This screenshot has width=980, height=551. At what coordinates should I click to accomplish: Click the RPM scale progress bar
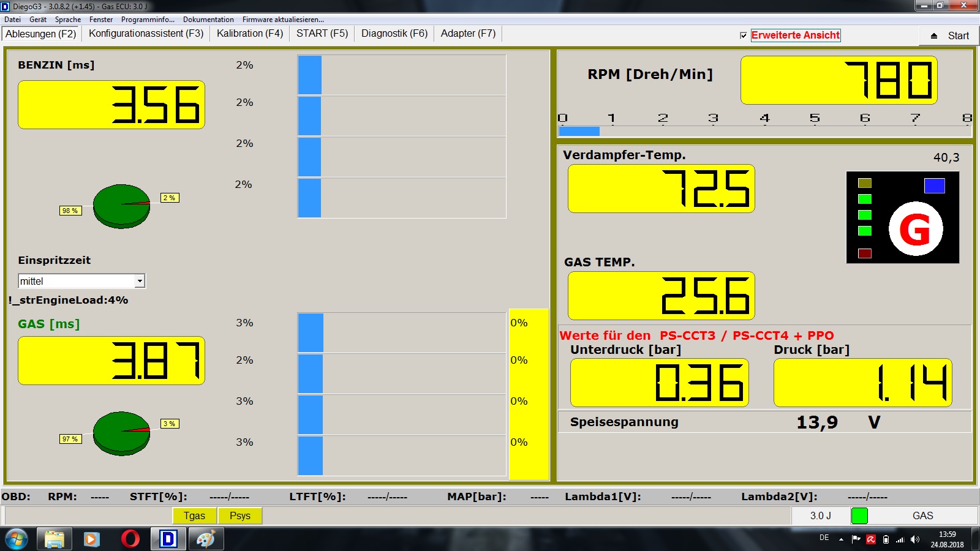click(764, 131)
